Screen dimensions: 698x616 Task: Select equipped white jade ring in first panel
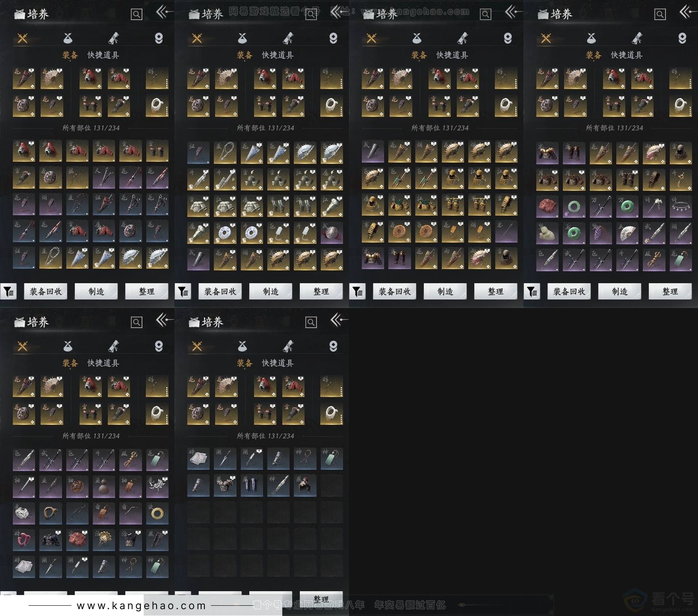tap(157, 105)
